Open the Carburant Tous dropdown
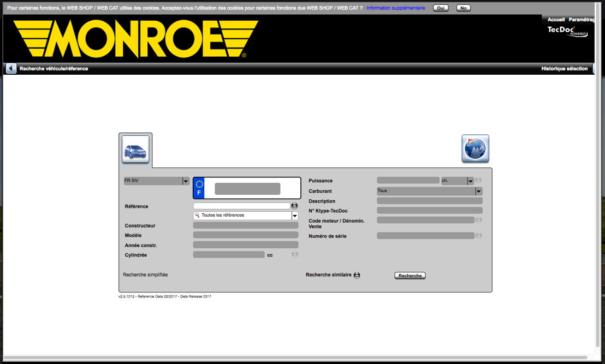The height and width of the screenshot is (364, 605). click(478, 191)
